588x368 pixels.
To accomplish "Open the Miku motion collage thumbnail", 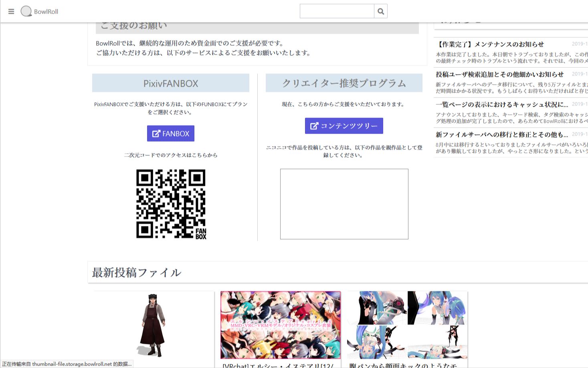I will point(407,325).
